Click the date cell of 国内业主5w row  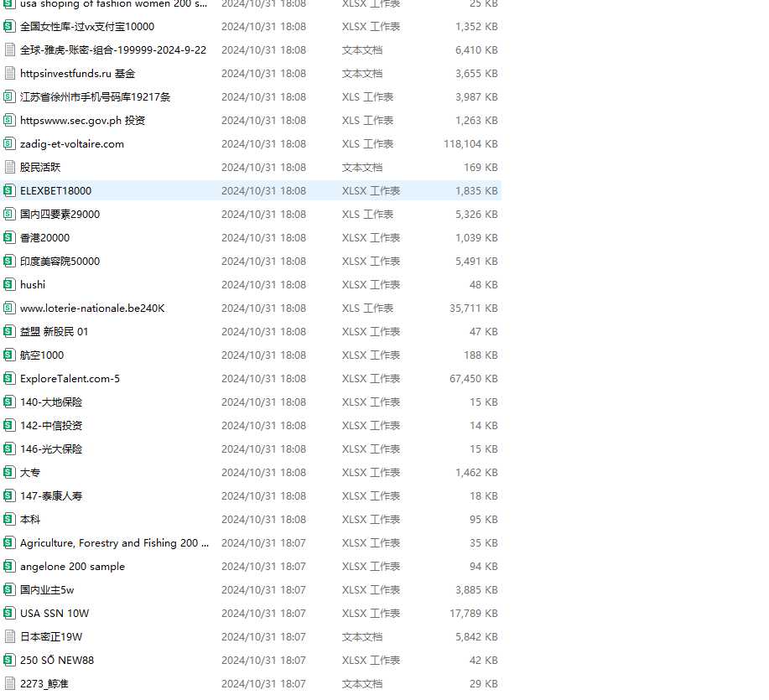coord(264,590)
